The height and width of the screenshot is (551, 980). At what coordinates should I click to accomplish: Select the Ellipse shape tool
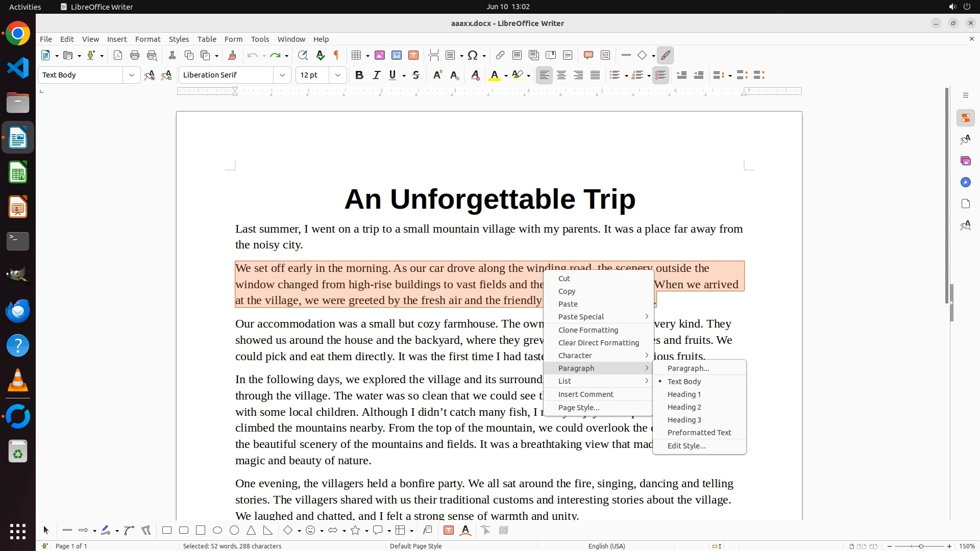[x=217, y=531]
